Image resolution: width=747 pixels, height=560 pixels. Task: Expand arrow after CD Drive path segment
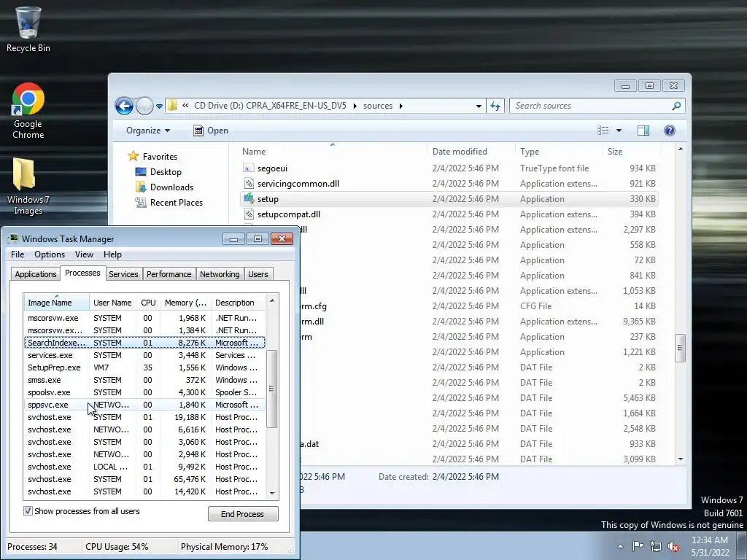(x=355, y=106)
